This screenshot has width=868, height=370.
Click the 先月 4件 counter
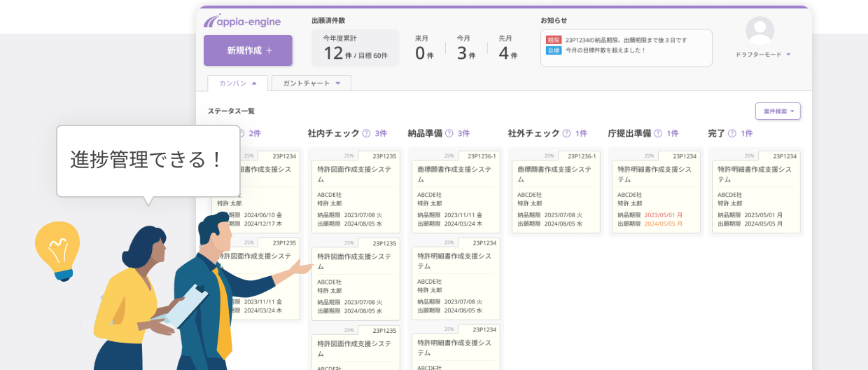(508, 48)
